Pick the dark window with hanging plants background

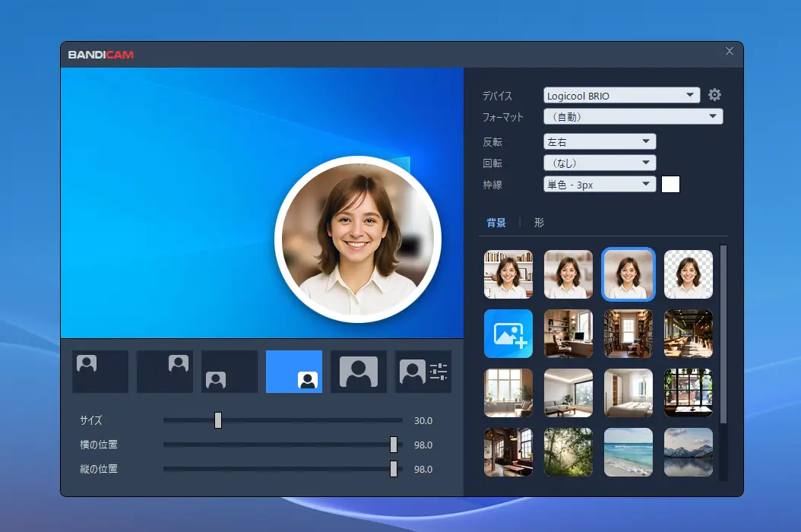(689, 393)
